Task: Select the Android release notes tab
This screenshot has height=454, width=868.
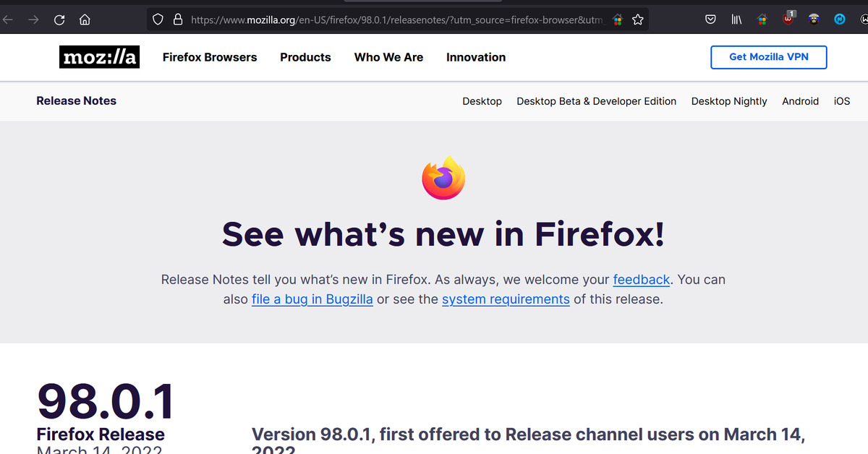Action: pos(800,101)
